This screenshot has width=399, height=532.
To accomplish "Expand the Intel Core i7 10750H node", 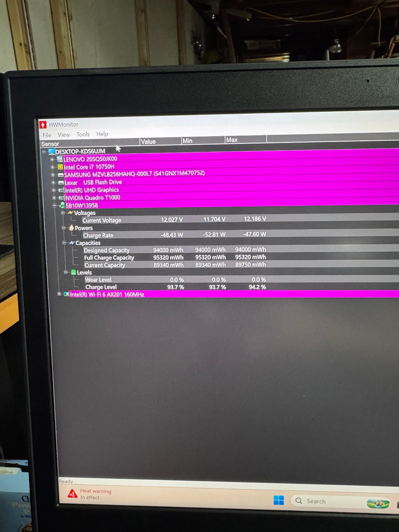I will tap(53, 167).
